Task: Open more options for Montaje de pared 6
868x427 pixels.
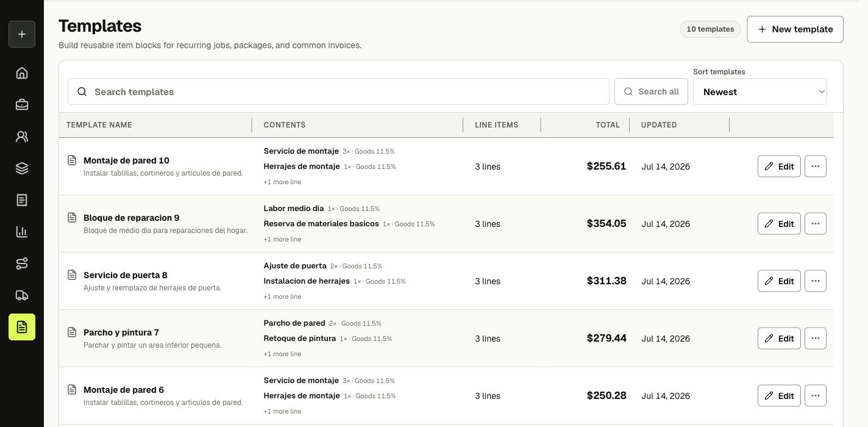Action: click(816, 395)
